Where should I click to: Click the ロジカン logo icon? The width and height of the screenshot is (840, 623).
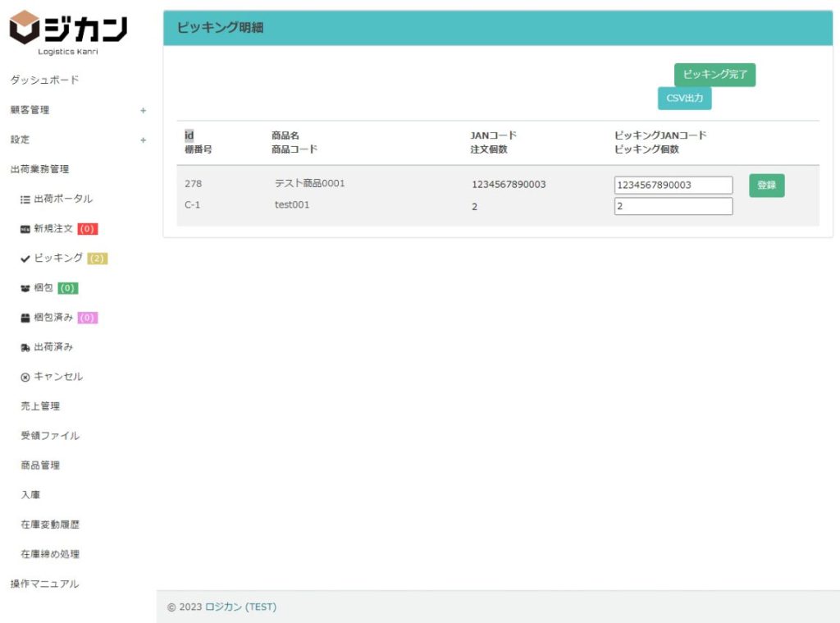(25, 27)
